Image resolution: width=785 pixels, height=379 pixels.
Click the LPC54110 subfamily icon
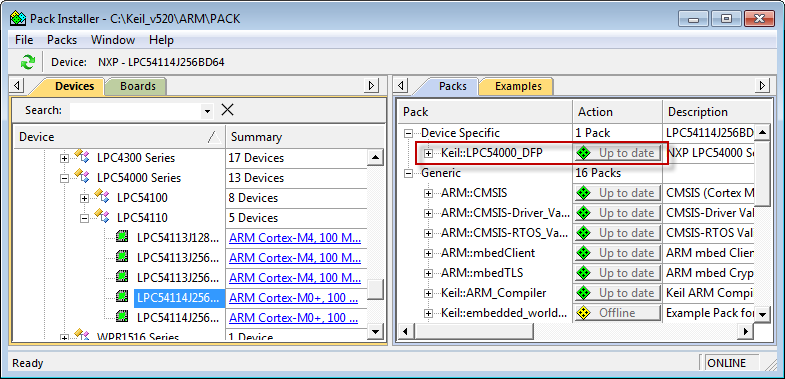[102, 217]
